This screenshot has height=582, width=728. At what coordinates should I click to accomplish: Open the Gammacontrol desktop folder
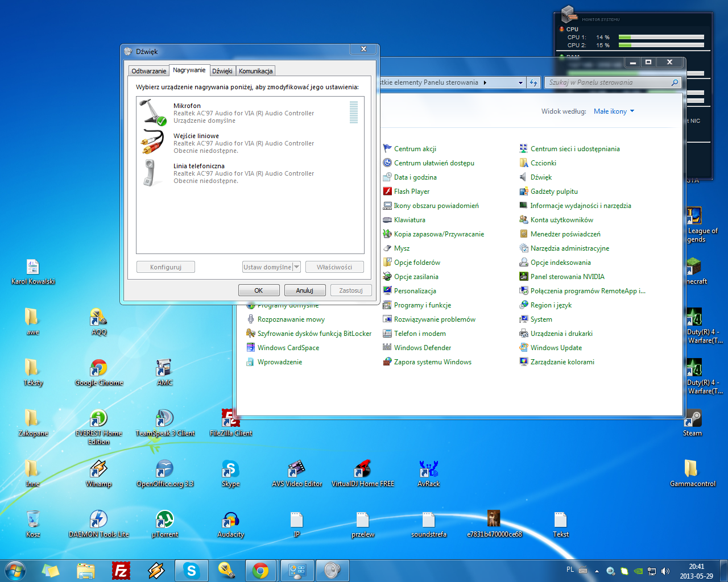coord(693,473)
